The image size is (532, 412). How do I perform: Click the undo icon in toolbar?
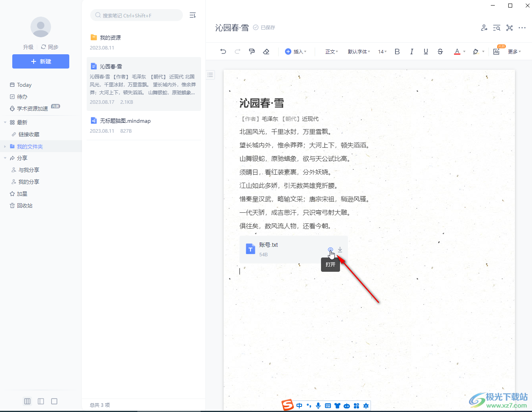point(223,51)
